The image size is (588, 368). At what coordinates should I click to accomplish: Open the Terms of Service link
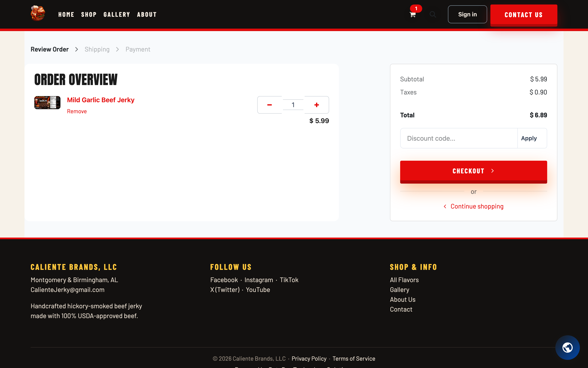click(354, 359)
